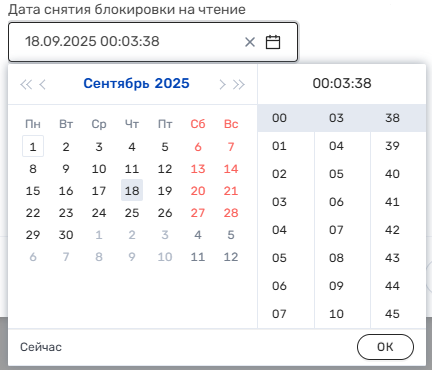Jump to next year with double-right arrow
Viewport: 432px width, 370px height.
click(239, 84)
